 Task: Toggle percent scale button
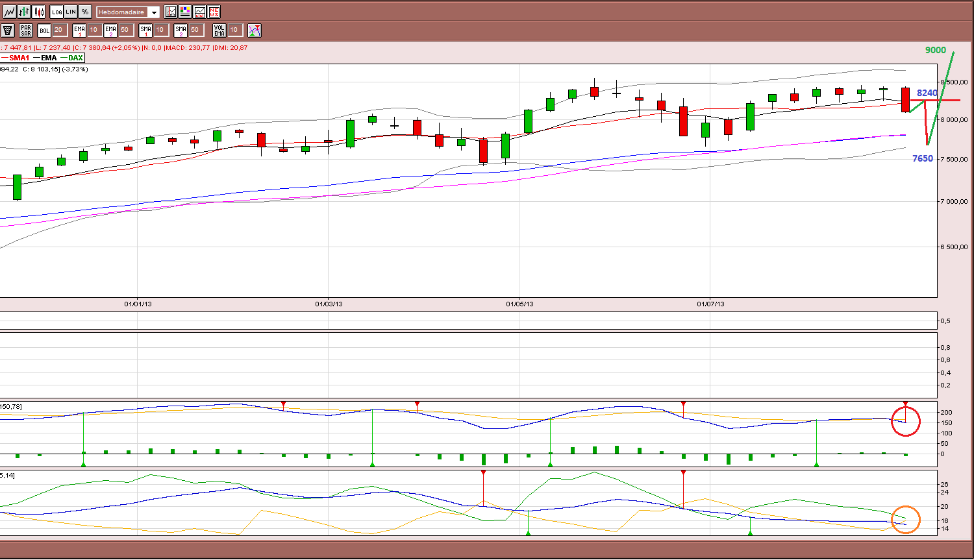[x=85, y=12]
